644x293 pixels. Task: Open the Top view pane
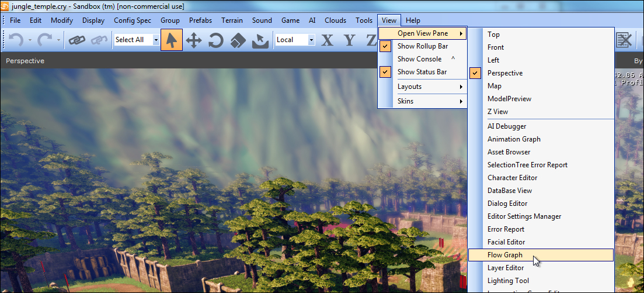point(541,35)
